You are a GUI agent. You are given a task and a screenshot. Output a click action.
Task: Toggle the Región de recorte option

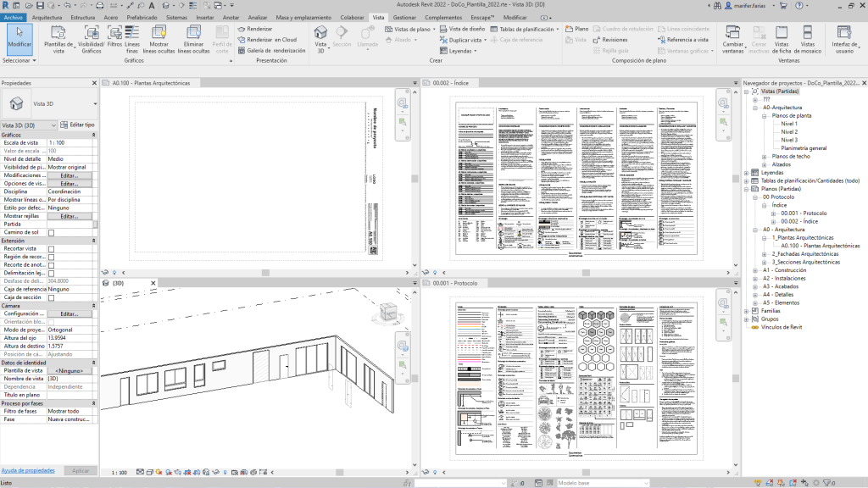51,259
